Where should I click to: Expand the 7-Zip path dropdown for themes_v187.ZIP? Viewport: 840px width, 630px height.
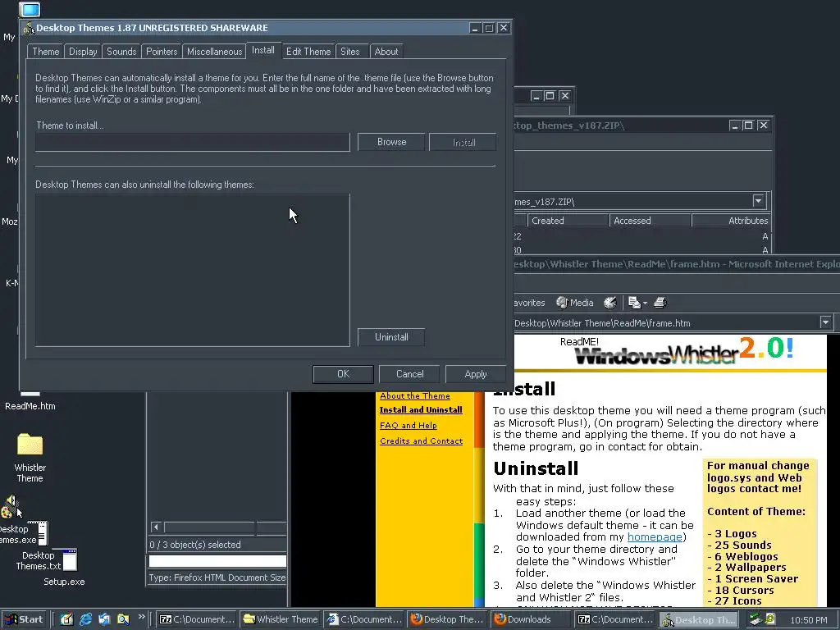758,201
